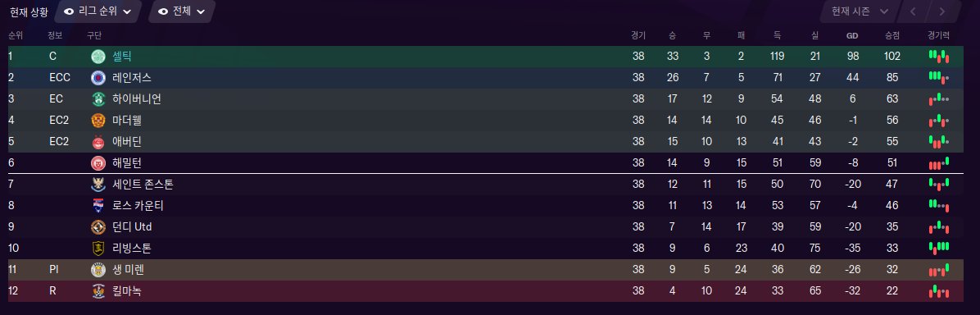980x315 pixels.
Task: Open the 리그 순위 view dropdown
Action: 98,11
